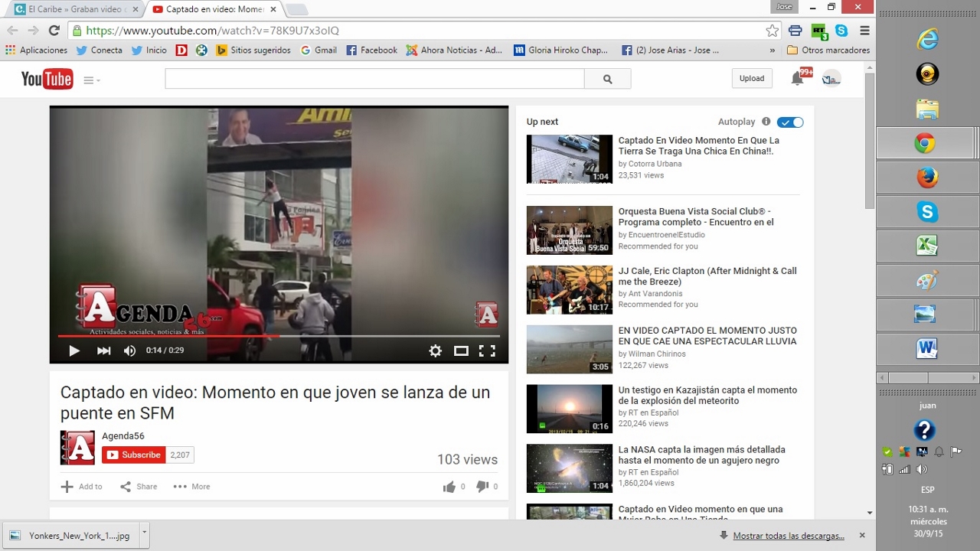Open the Facebook bookmark
Image resolution: width=980 pixels, height=551 pixels.
pos(371,50)
